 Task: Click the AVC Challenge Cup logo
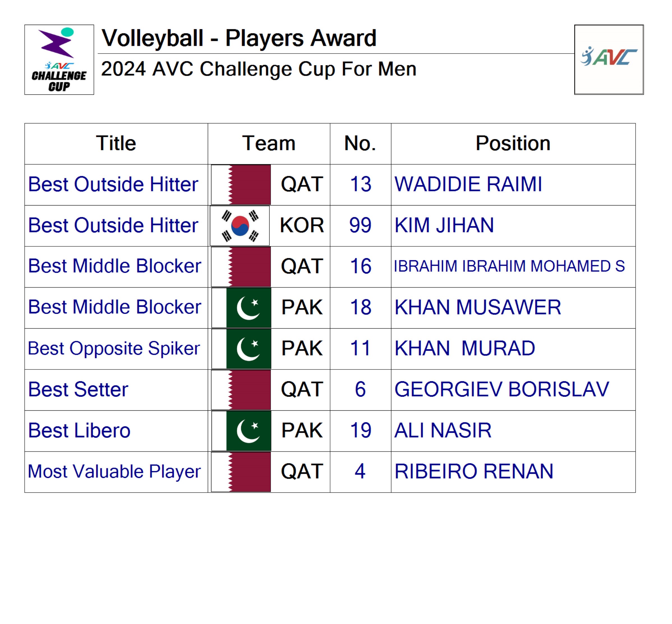[59, 59]
